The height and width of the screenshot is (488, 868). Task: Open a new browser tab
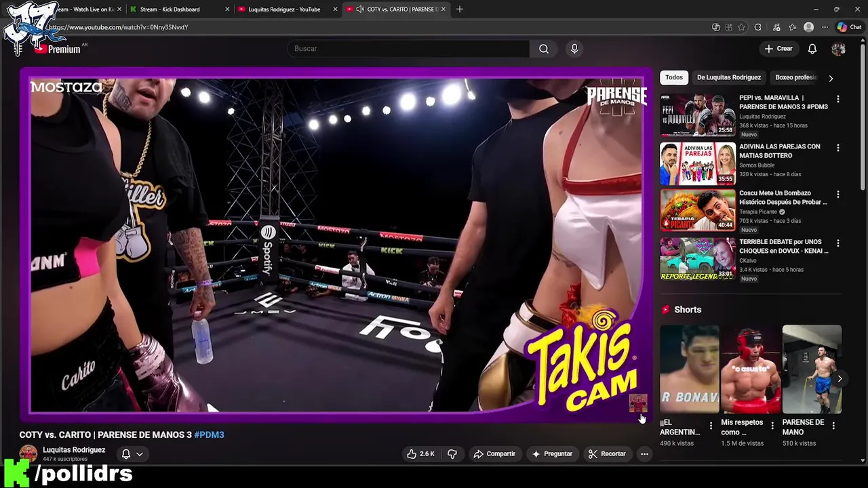460,9
